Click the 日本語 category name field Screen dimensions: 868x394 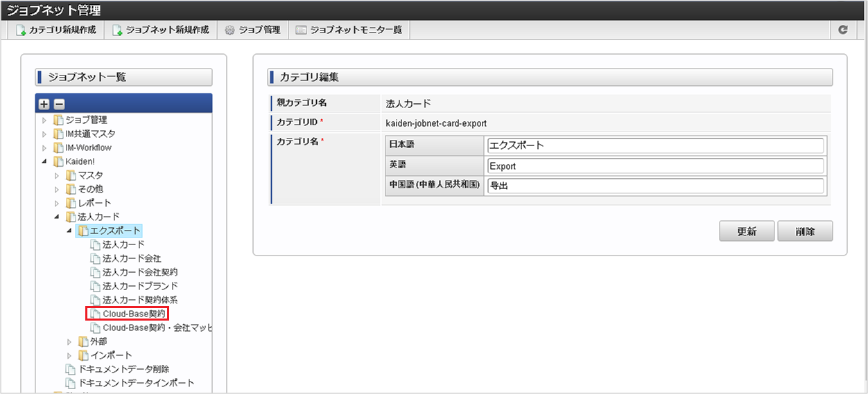pos(655,145)
